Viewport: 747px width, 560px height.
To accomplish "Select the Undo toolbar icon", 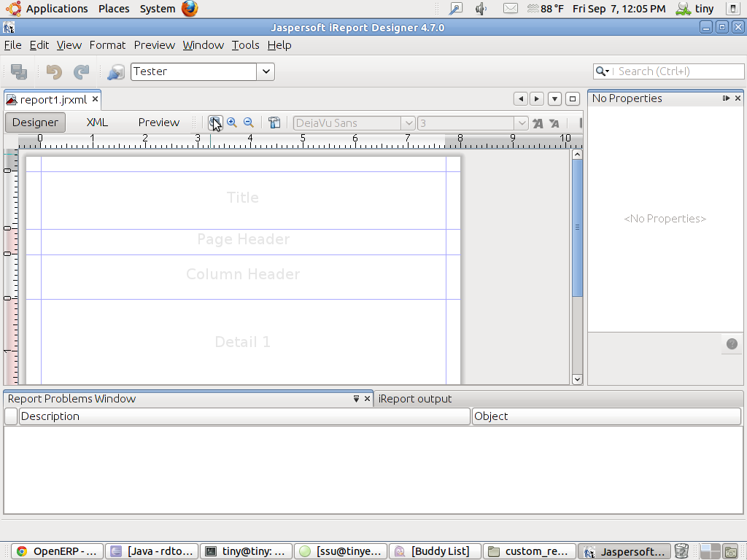I will pyautogui.click(x=51, y=71).
